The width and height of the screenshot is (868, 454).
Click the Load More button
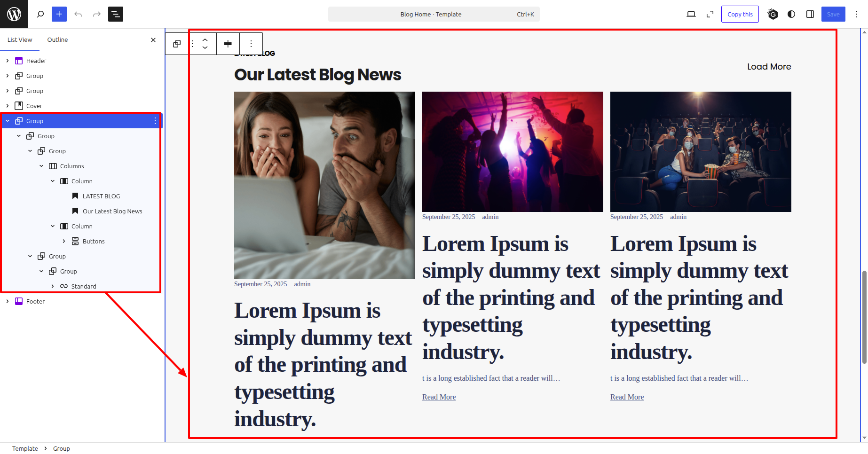(769, 67)
